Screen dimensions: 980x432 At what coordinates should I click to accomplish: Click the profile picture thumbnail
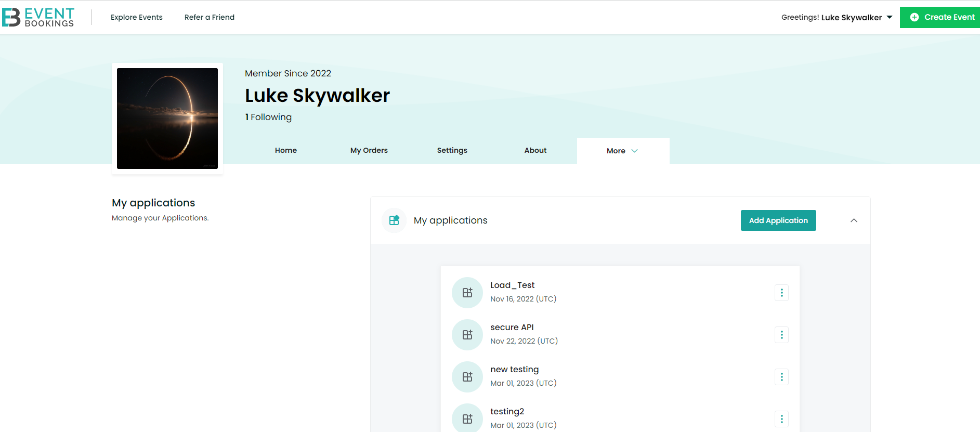point(167,119)
